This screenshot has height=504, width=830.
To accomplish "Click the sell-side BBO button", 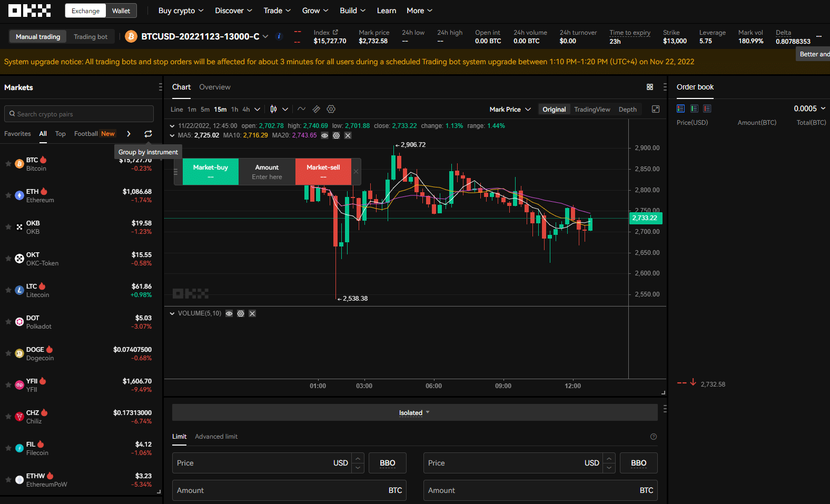I will pos(639,463).
